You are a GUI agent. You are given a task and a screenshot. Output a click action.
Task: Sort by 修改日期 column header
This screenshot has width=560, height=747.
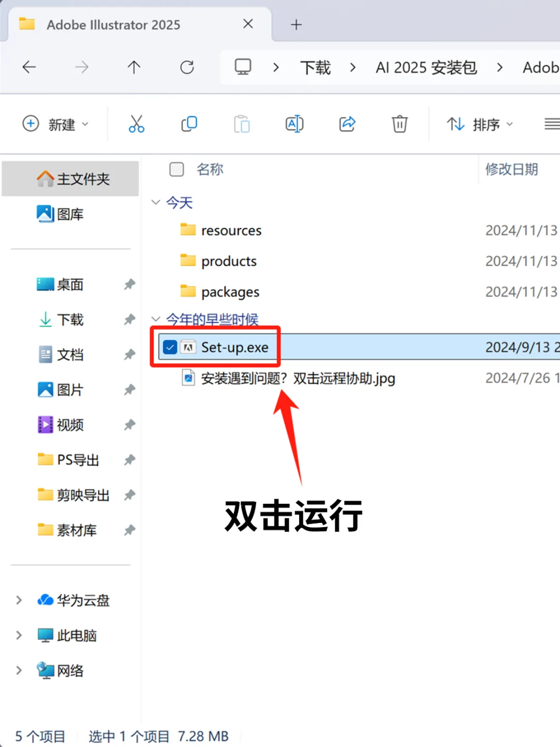coord(512,169)
